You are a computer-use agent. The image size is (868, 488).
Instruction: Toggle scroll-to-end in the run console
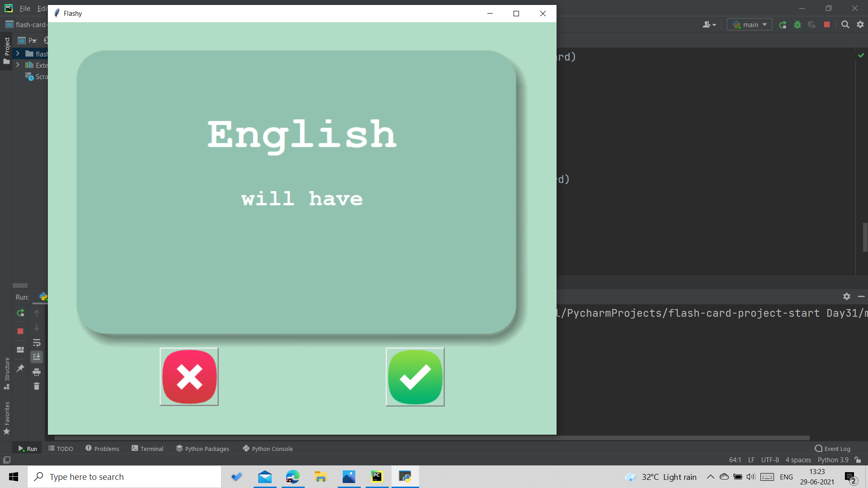coord(37,357)
